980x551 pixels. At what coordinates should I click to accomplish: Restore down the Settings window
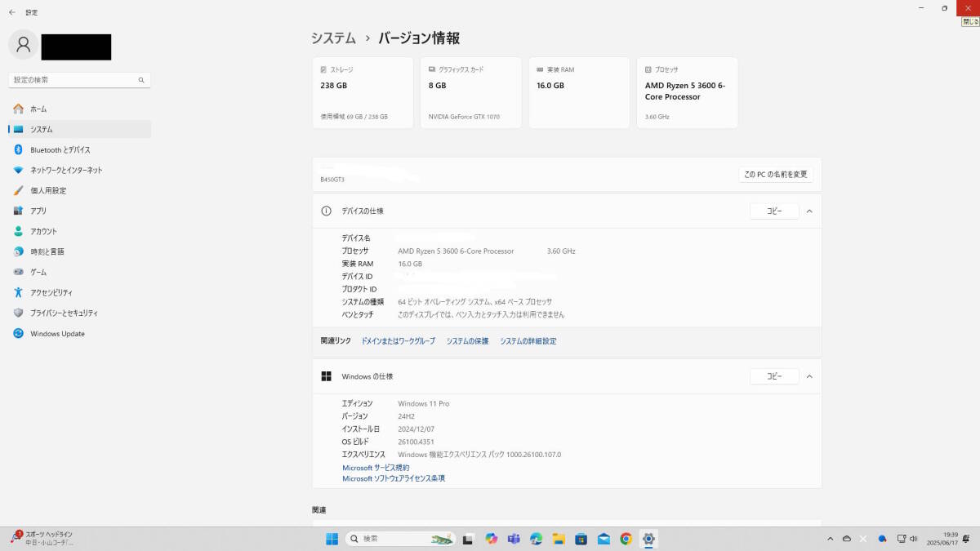pos(945,7)
